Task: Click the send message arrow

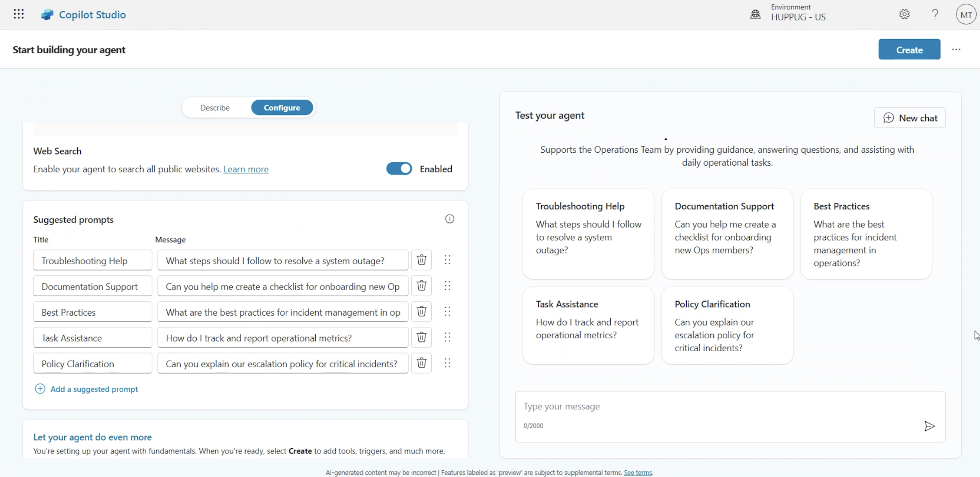Action: point(930,426)
